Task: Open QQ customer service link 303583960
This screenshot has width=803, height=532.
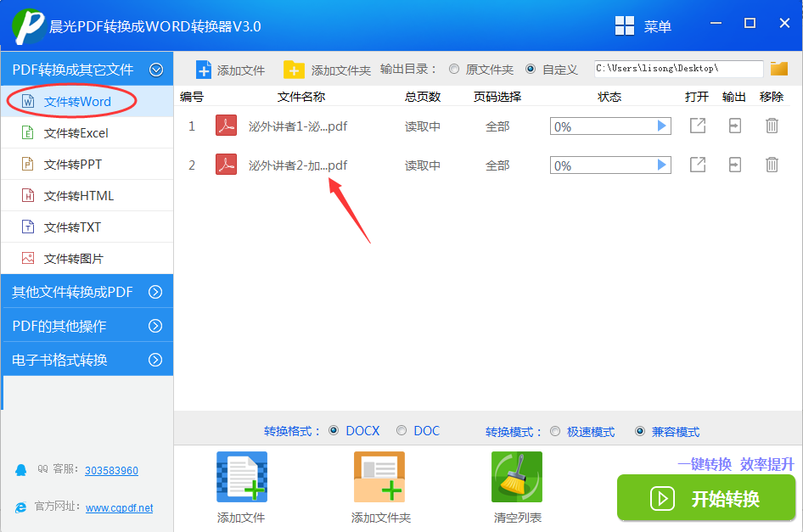Action: pos(112,471)
